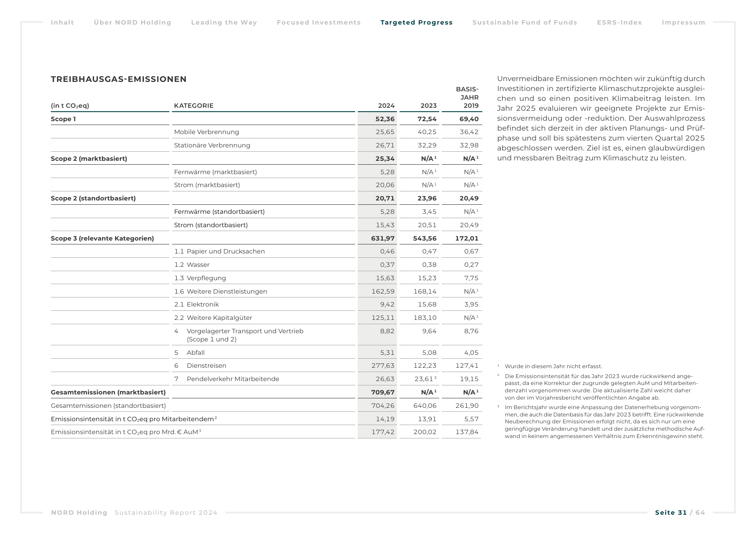This screenshot has height=535, width=756.
Task: Click Scope 2 (standortbasiert) row label
Action: coord(93,198)
